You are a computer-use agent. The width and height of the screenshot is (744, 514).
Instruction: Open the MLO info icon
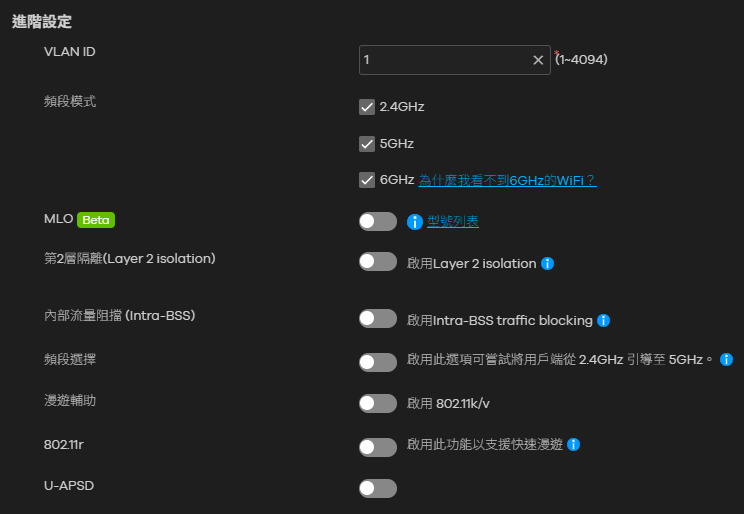(x=415, y=222)
